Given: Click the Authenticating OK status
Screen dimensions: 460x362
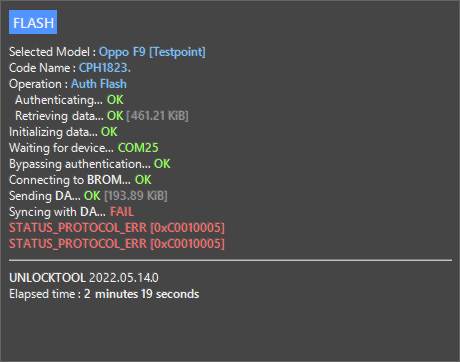Looking at the screenshot, I should click(115, 100).
